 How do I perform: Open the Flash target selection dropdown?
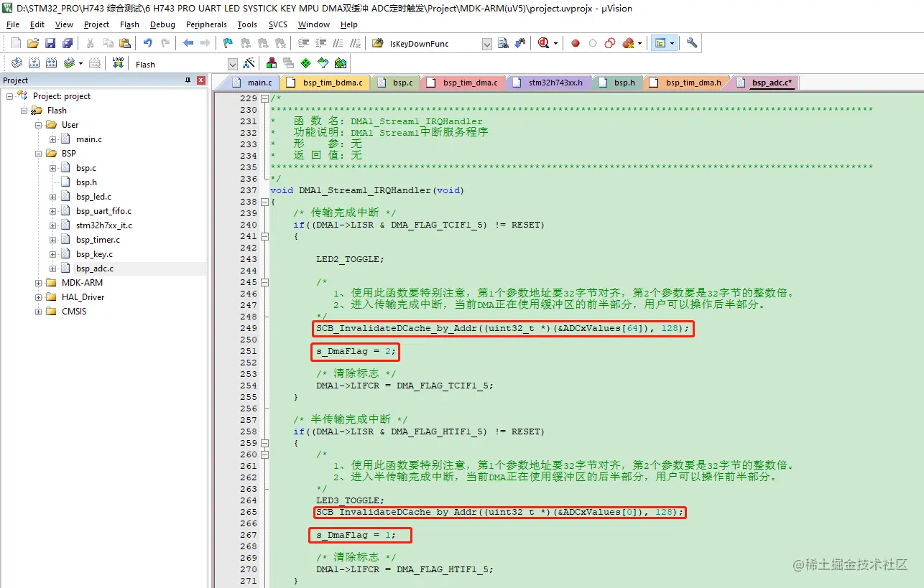pyautogui.click(x=232, y=64)
